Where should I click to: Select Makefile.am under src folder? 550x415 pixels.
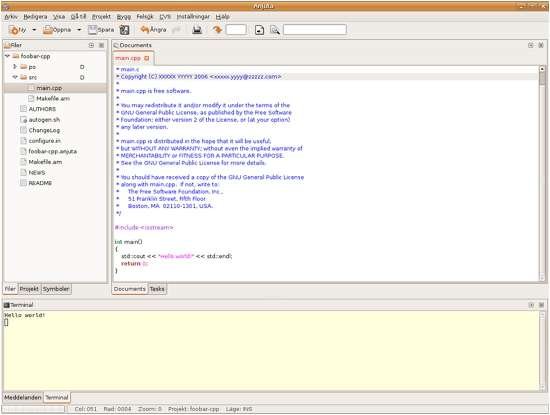pyautogui.click(x=53, y=98)
